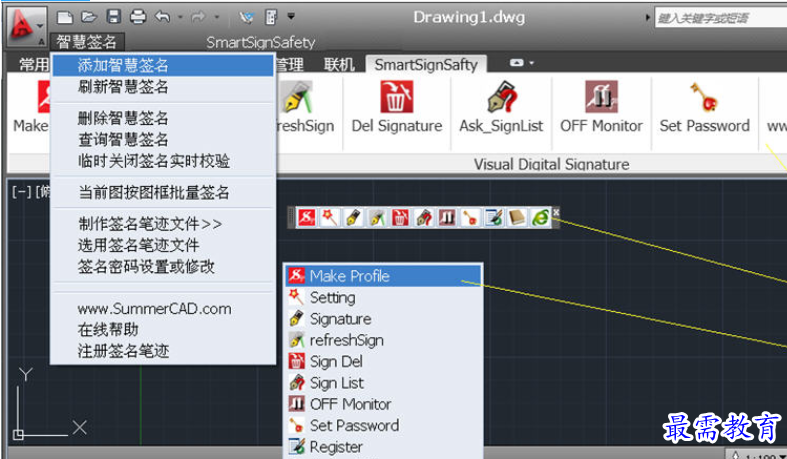This screenshot has width=787, height=459.
Task: Select 查询智慧签名 menu entry
Action: coord(163,139)
